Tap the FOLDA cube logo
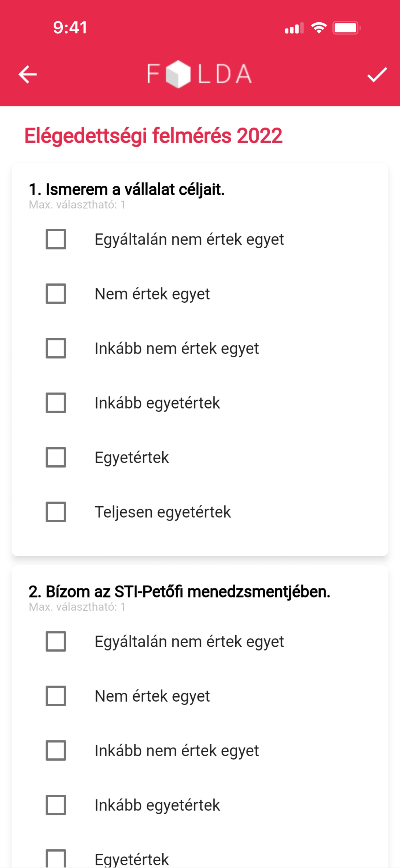This screenshot has width=400, height=868. pos(199,74)
